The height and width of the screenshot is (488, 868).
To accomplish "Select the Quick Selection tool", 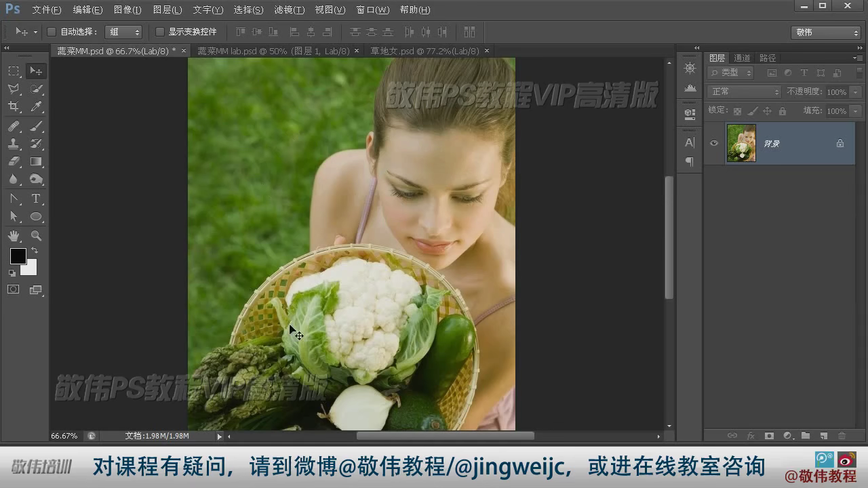I will coord(36,89).
